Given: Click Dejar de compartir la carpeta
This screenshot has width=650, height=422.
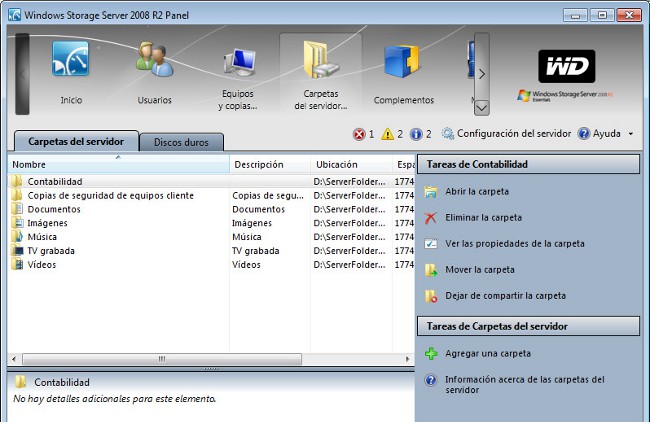Looking at the screenshot, I should [505, 296].
